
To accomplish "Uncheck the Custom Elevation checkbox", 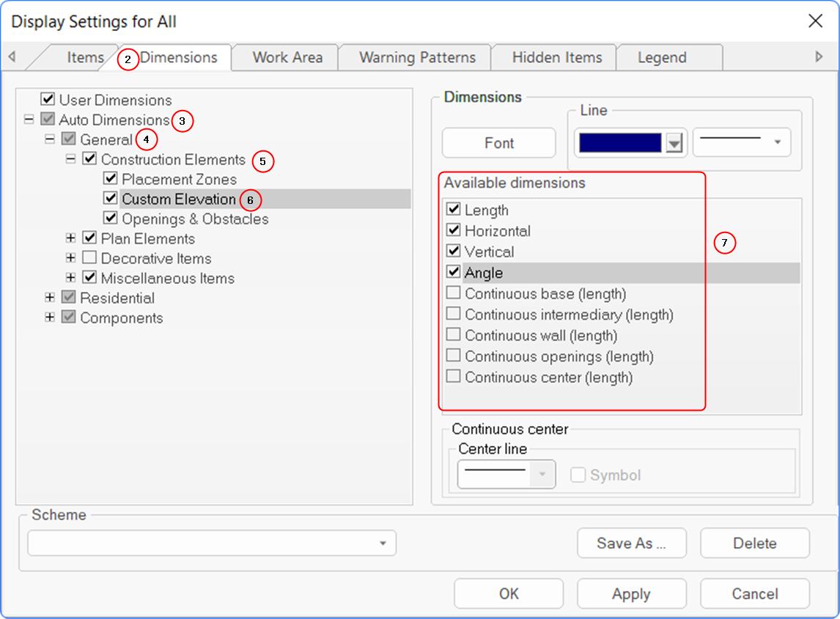I will coord(111,198).
